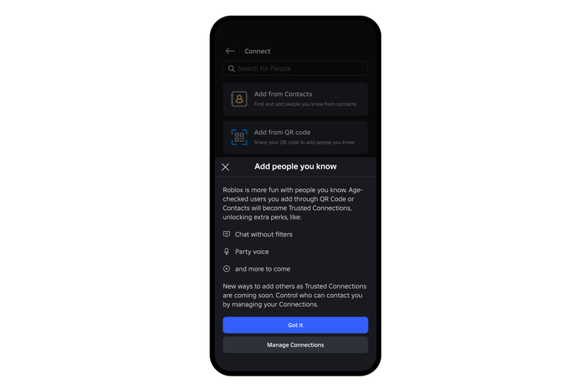Click the chat bubble icon

click(227, 234)
